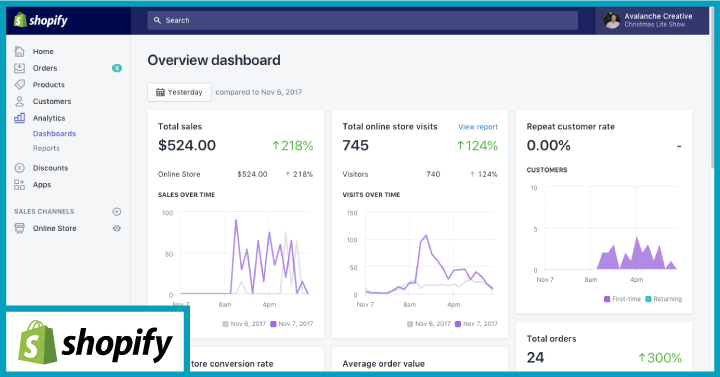Open the Yesterday date range picker

tap(179, 92)
